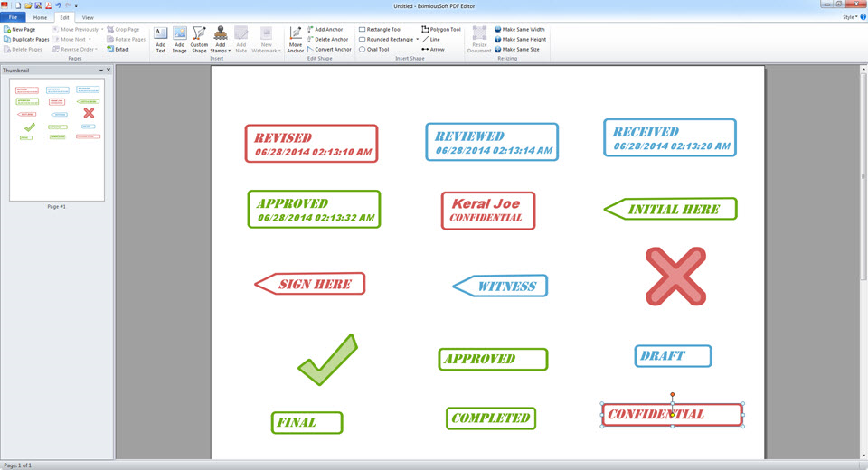Click Move Previously in Pages group

tap(77, 29)
